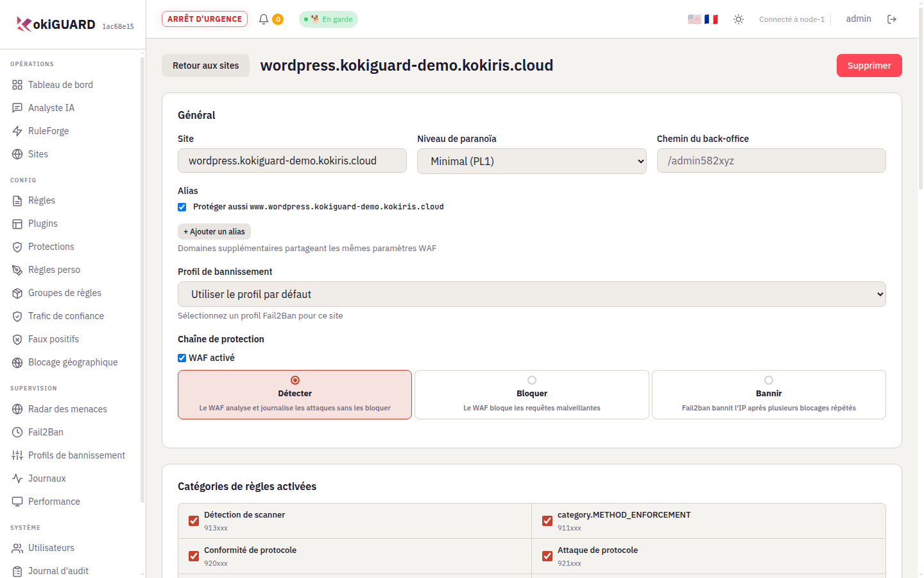Click the '913xxx' rule ID text
The image size is (924, 578).
(x=216, y=528)
